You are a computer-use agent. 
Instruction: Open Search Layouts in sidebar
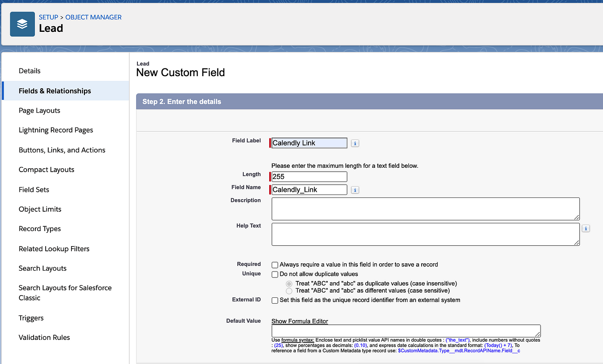coord(43,268)
